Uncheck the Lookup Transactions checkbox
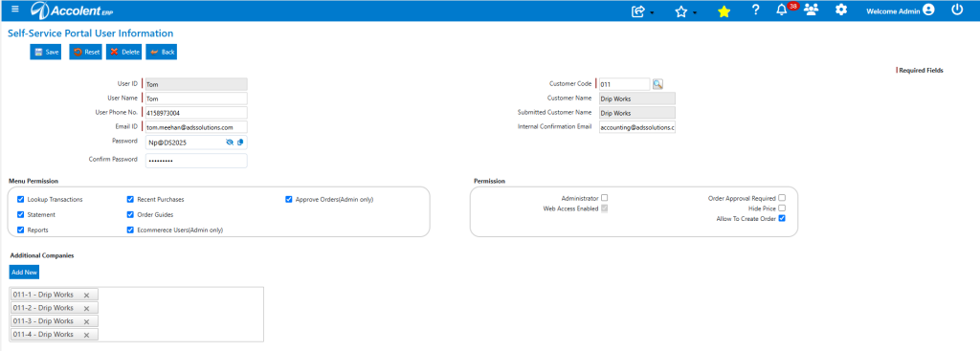The image size is (980, 351). click(x=21, y=199)
